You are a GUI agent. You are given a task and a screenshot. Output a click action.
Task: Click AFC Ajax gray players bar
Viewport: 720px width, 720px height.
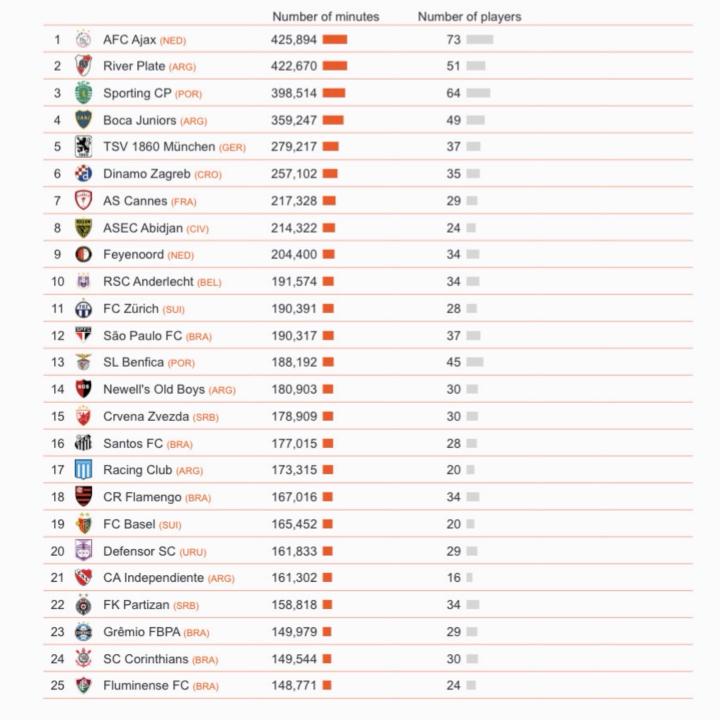pyautogui.click(x=479, y=40)
